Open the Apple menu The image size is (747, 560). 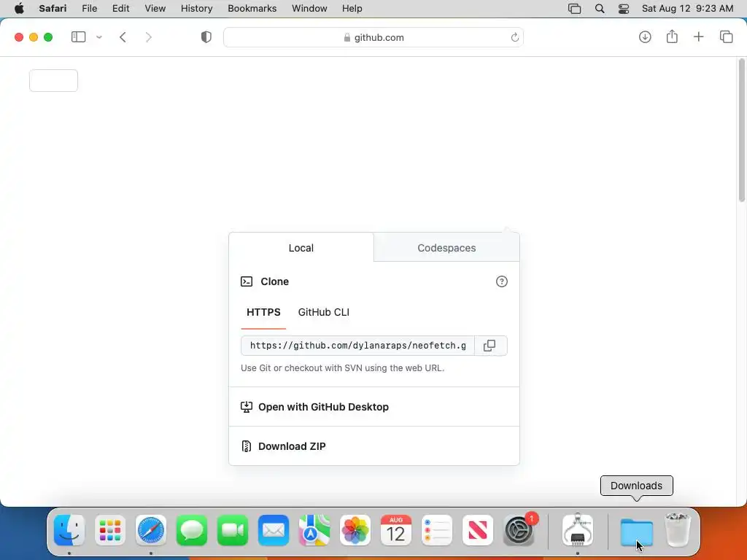[x=19, y=9]
